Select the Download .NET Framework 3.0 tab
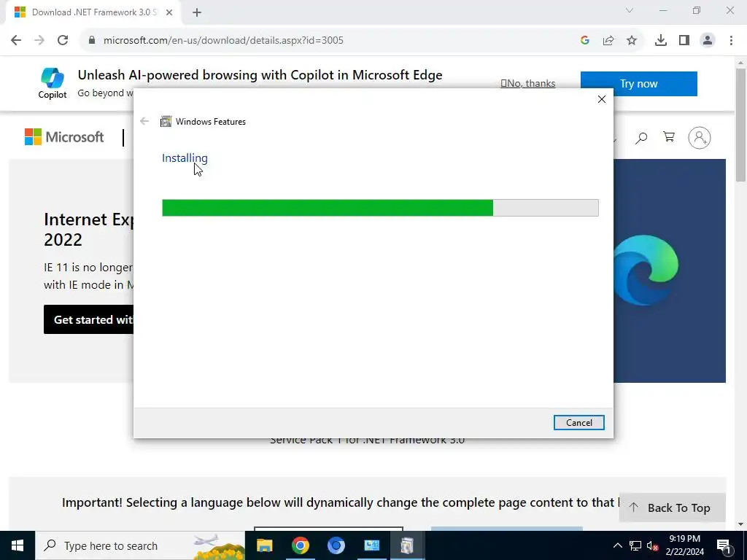The width and height of the screenshot is (747, 560). (x=93, y=12)
